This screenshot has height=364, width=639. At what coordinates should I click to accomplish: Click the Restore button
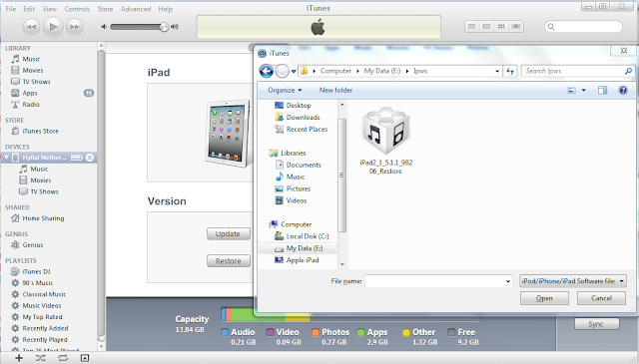229,261
